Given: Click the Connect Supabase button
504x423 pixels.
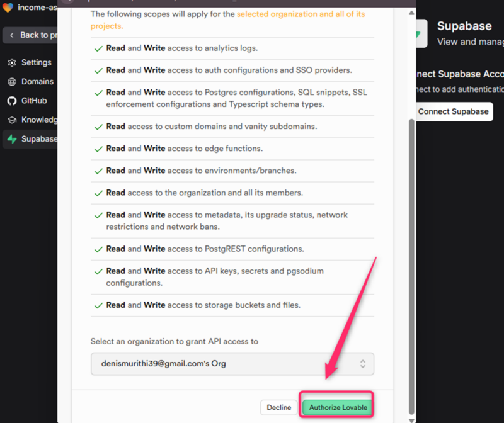Looking at the screenshot, I should click(x=453, y=111).
